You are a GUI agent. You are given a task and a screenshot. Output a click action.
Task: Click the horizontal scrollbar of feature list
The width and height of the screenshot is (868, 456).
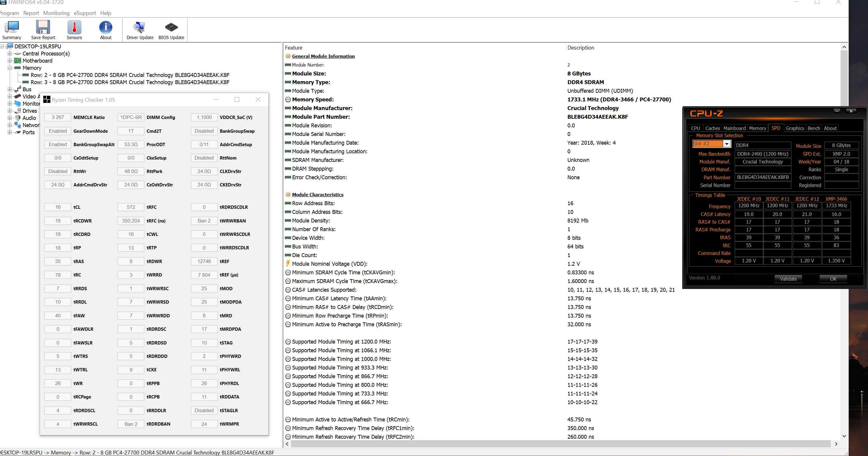click(x=561, y=444)
